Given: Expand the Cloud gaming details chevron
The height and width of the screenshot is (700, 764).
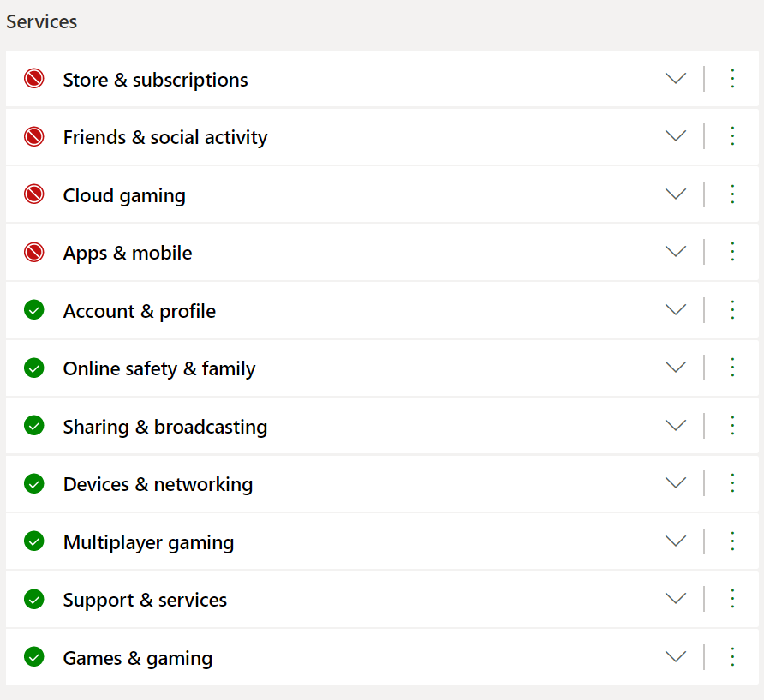Looking at the screenshot, I should click(676, 194).
